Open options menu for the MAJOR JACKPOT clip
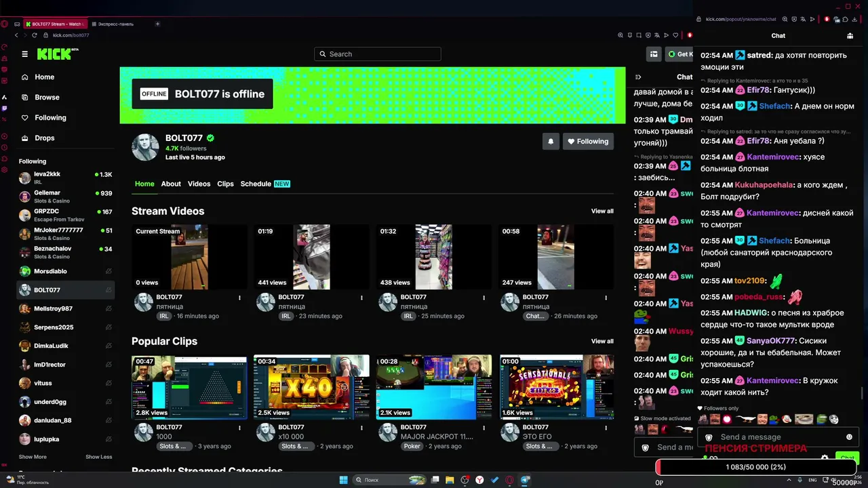The image size is (868, 488). tap(484, 428)
